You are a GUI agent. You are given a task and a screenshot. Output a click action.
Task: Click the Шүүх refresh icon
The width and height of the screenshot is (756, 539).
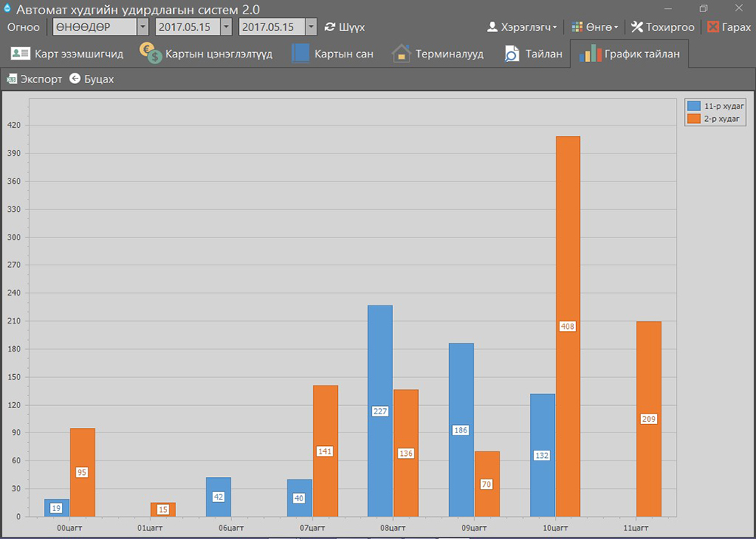(x=330, y=27)
